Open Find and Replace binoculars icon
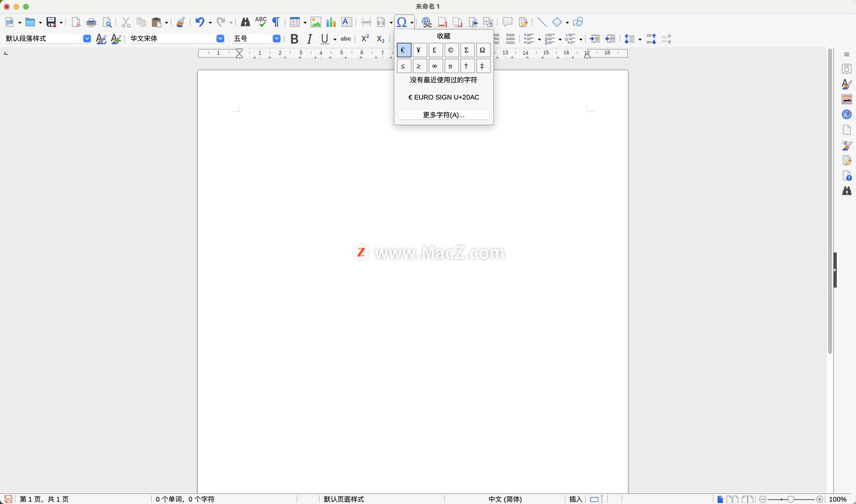 tap(245, 22)
